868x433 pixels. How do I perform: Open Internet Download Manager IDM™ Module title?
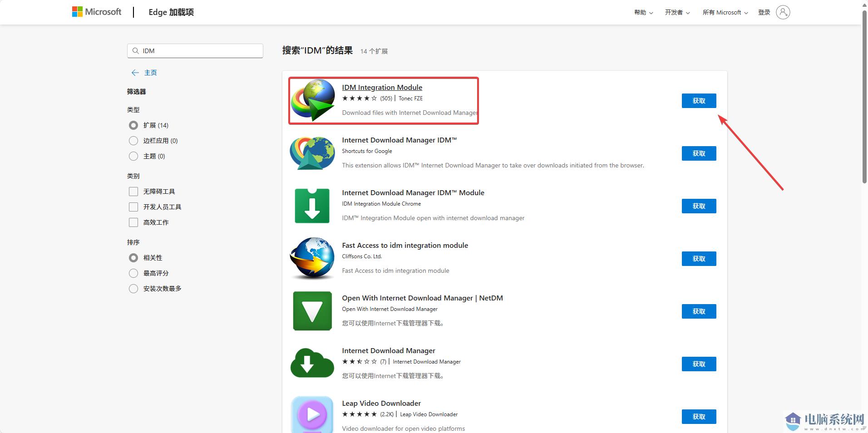tap(413, 192)
